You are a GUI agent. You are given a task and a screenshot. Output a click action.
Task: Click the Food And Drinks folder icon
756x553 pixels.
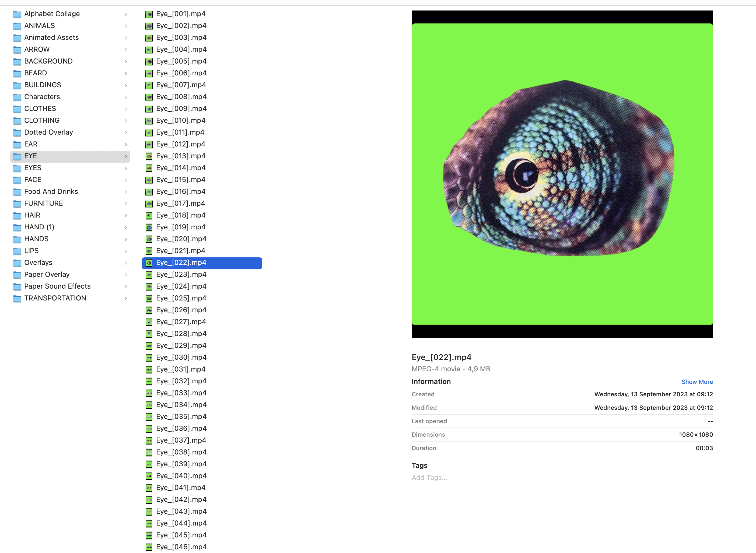pos(17,192)
